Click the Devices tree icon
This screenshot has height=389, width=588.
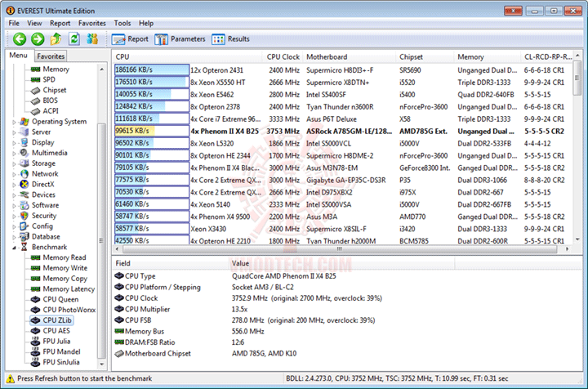coord(24,194)
